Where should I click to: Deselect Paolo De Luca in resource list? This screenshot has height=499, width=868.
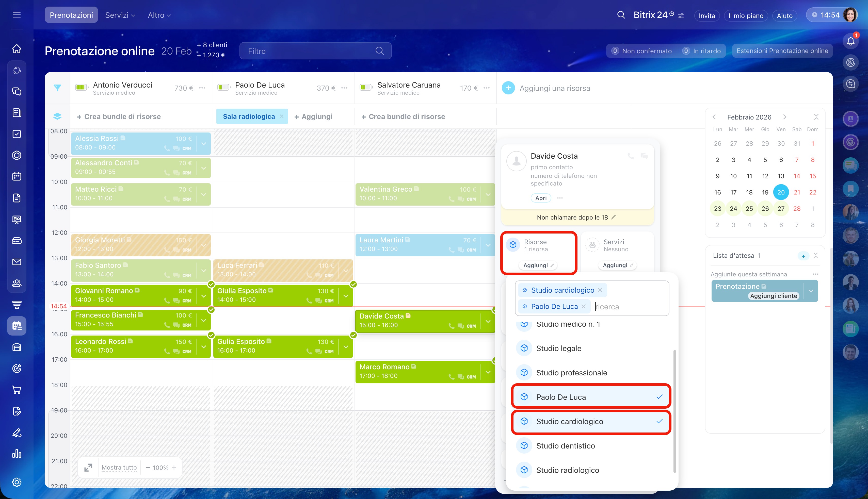[590, 397]
